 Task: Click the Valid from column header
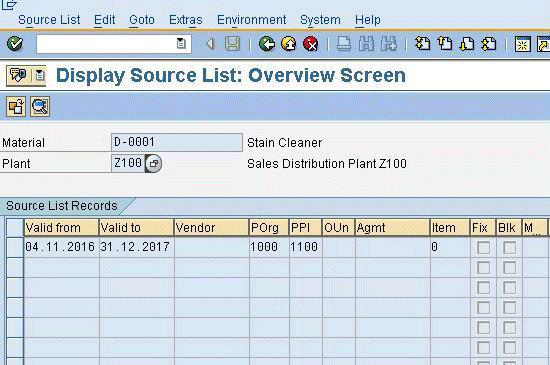[x=61, y=228]
